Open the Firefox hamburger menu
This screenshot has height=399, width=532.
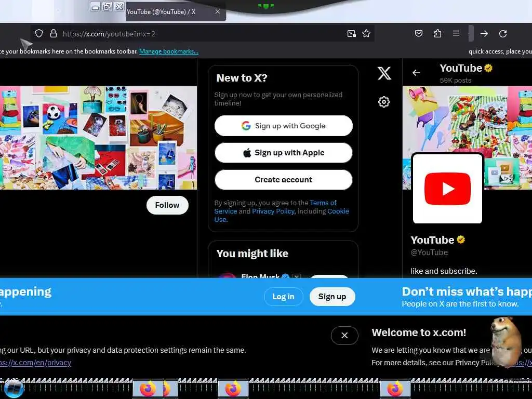tap(456, 33)
